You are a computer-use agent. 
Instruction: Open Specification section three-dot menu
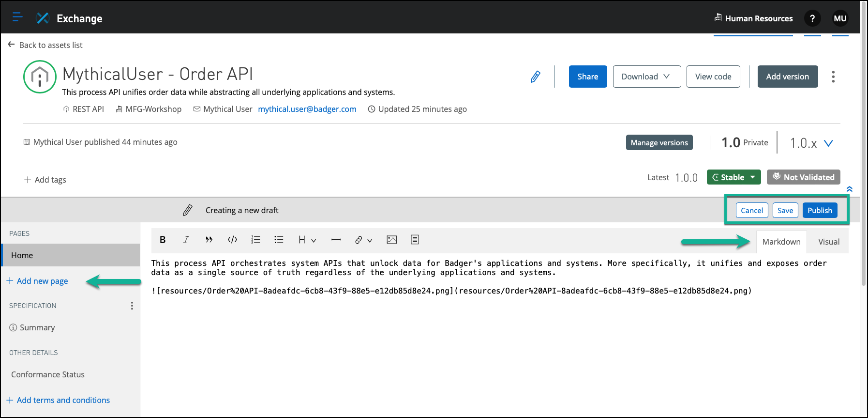[132, 306]
